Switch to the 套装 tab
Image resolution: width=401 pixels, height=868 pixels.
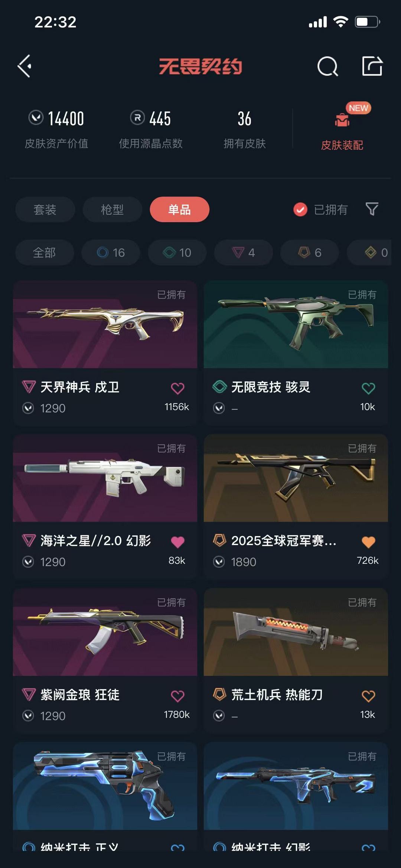pos(45,209)
